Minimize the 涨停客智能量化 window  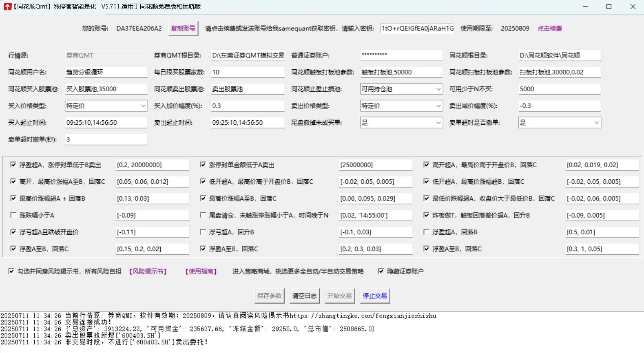pyautogui.click(x=585, y=7)
